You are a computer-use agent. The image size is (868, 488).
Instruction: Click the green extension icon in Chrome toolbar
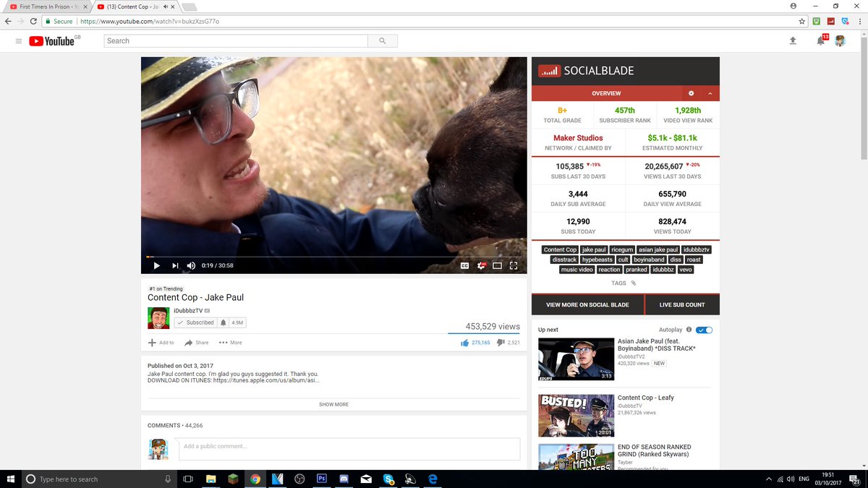[x=816, y=22]
